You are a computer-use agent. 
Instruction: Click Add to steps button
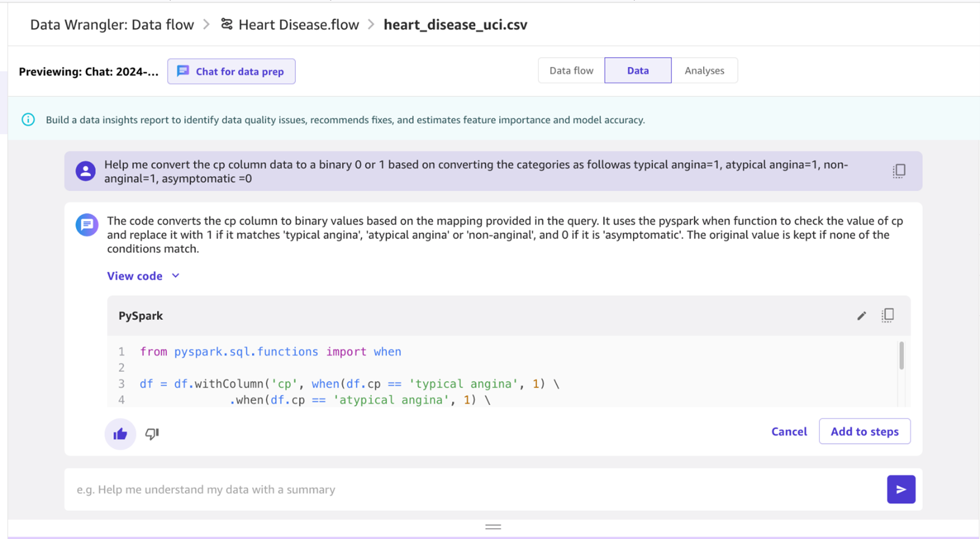(864, 431)
